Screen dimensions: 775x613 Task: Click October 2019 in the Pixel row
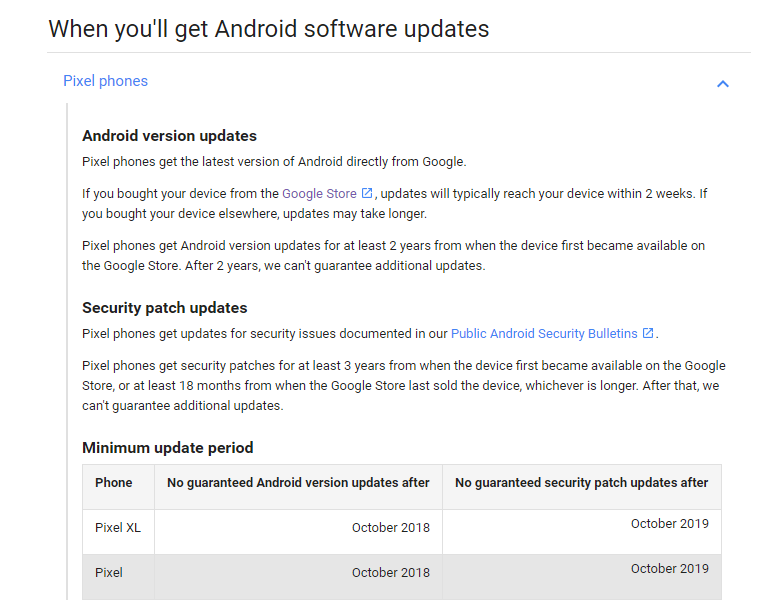pos(669,568)
